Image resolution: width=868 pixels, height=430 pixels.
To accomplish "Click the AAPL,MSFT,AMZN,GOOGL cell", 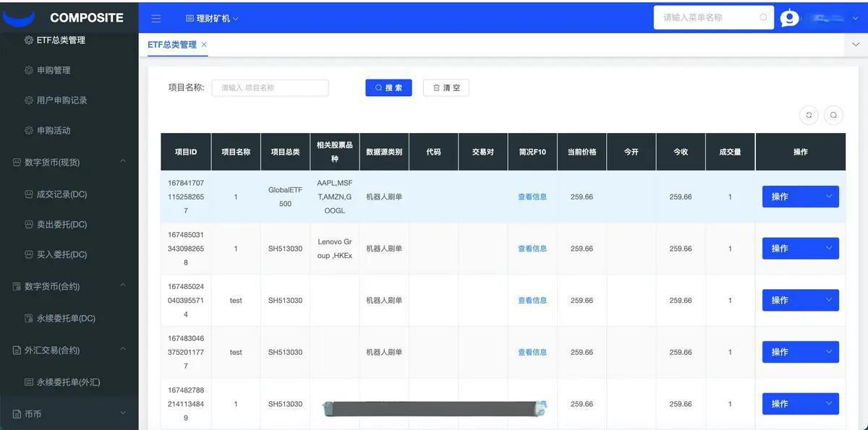I will 335,197.
